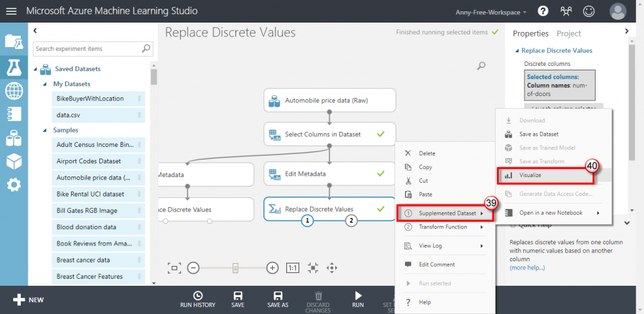Viewport: 644px width, 314px height.
Task: Open the help question mark icon
Action: pyautogui.click(x=543, y=11)
